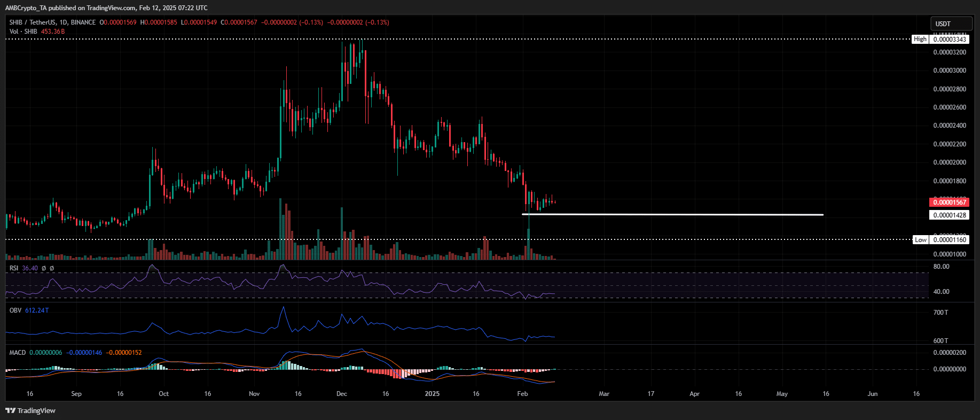Click the 0.00002000 price axis label

pos(950,162)
